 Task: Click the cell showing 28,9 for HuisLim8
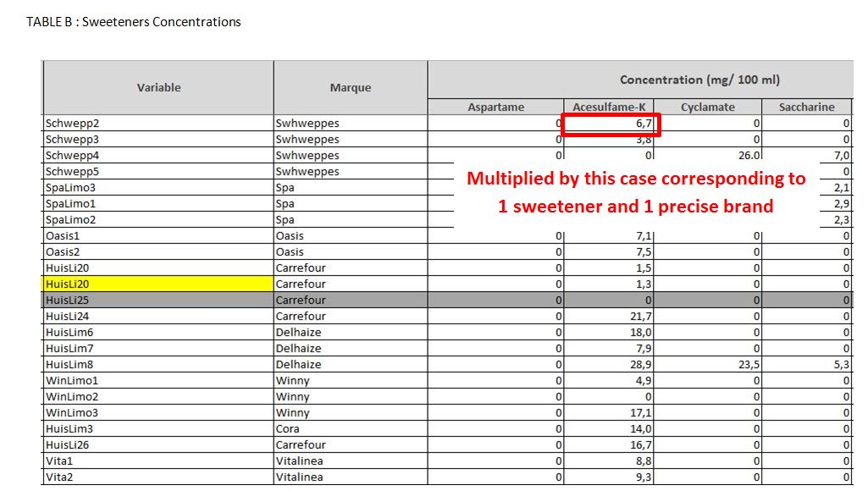610,364
